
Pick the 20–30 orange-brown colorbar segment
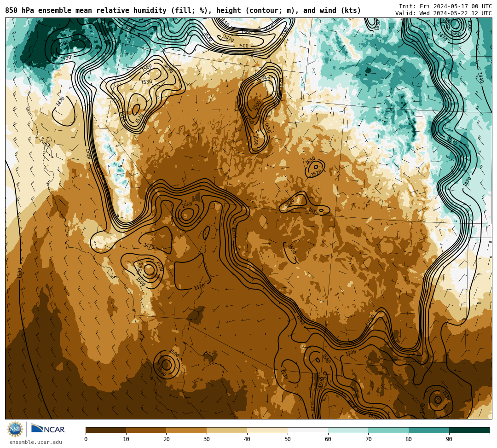pos(187,430)
